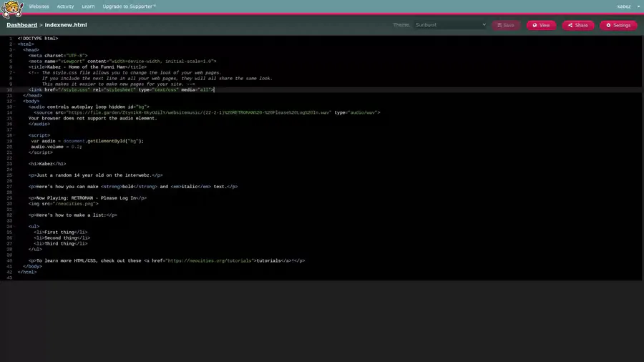This screenshot has height=362, width=644.
Task: Fold the comment block on line 7
Action: pyautogui.click(x=14, y=73)
